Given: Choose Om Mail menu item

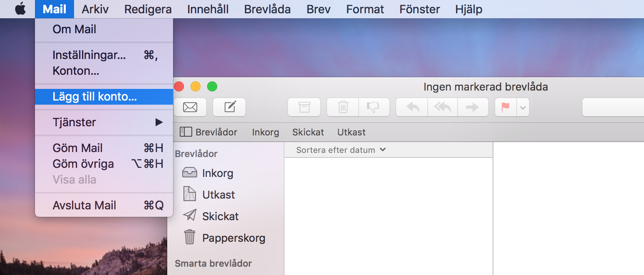Looking at the screenshot, I should [x=104, y=29].
